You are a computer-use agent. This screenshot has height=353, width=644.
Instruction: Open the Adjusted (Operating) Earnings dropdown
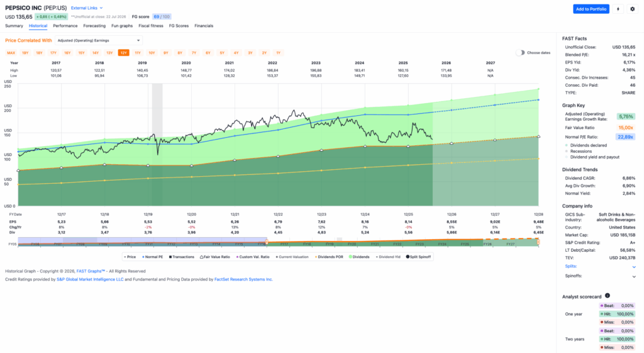click(99, 40)
